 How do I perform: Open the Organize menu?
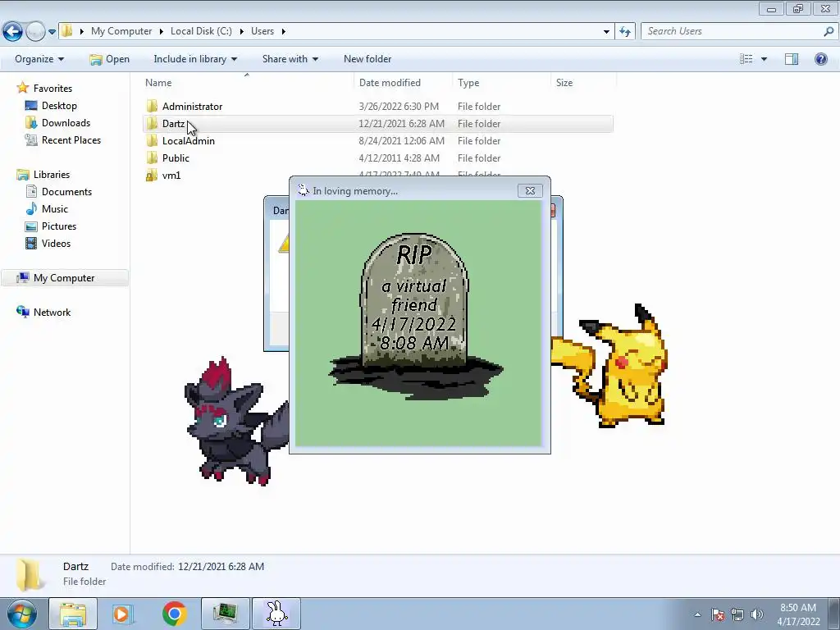[x=39, y=59]
